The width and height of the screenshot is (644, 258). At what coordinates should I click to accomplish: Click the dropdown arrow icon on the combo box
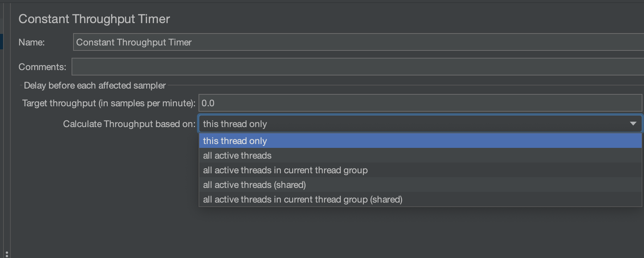[633, 124]
